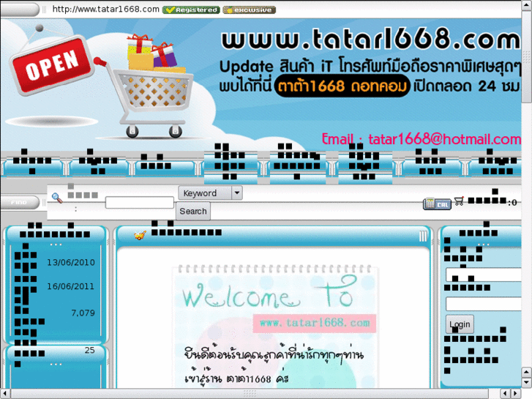This screenshot has height=399, width=532.
Task: Click the FIND label tab on the left
Action: click(x=19, y=202)
